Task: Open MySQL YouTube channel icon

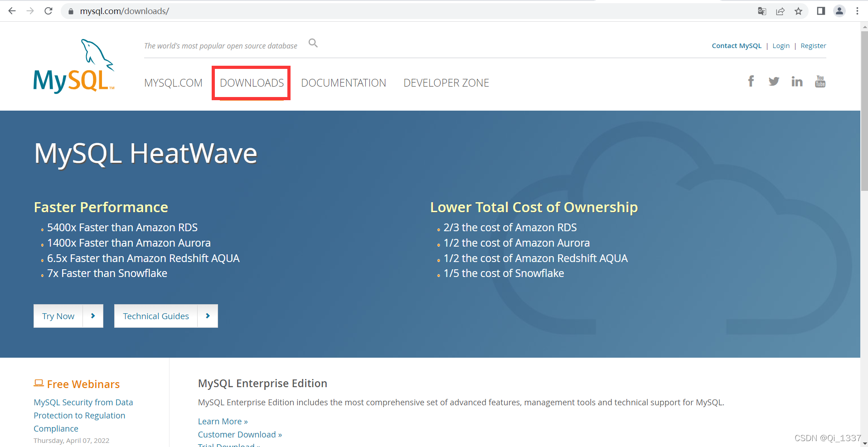Action: pos(820,81)
